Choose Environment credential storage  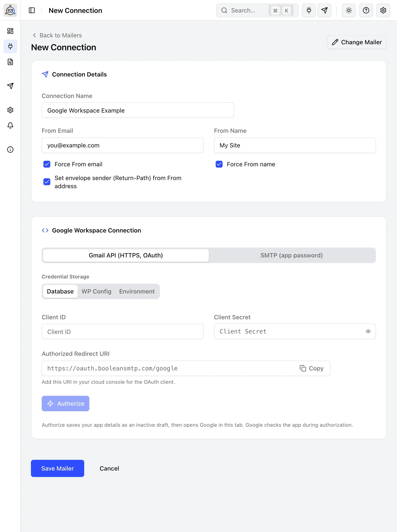tap(137, 292)
